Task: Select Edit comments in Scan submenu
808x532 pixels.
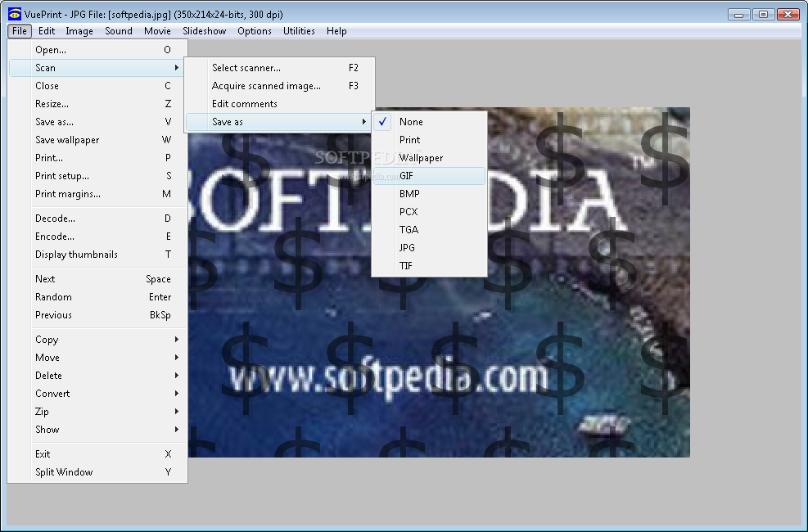Action: pyautogui.click(x=279, y=104)
